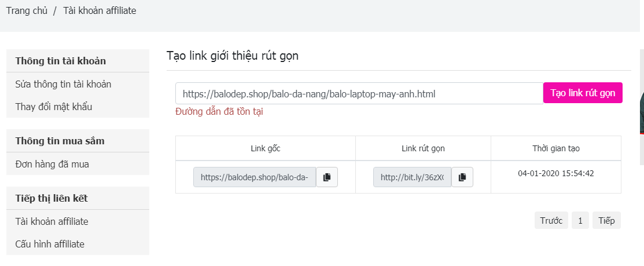
Task: Open 'Trang chủ' breadcrumb link
Action: click(x=27, y=10)
